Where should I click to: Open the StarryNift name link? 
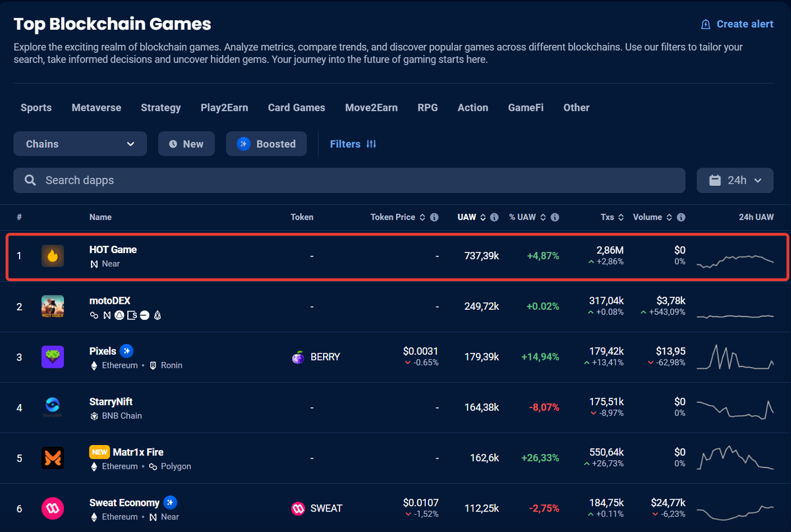[111, 401]
